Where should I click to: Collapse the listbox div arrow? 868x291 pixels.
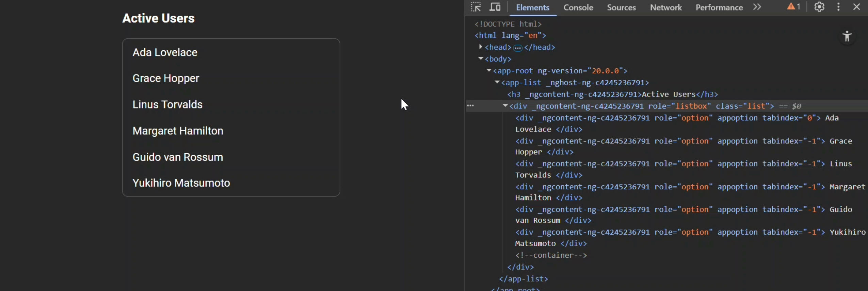[x=505, y=106]
